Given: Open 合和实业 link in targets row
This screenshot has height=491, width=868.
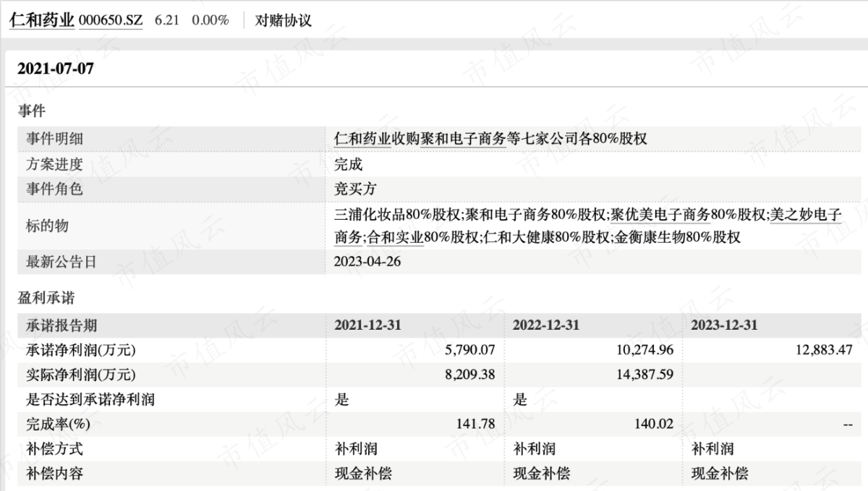Looking at the screenshot, I should coord(396,236).
